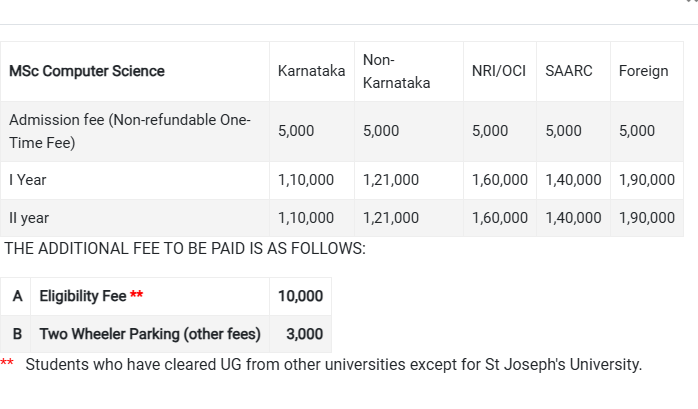Click the MSc Computer Science table header
This screenshot has height=409, width=698.
pos(87,71)
